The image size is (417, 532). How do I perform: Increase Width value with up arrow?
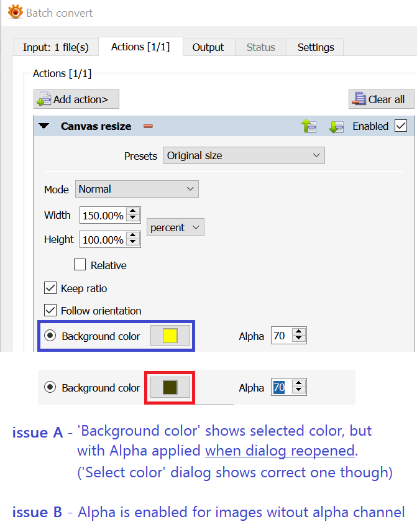click(133, 211)
